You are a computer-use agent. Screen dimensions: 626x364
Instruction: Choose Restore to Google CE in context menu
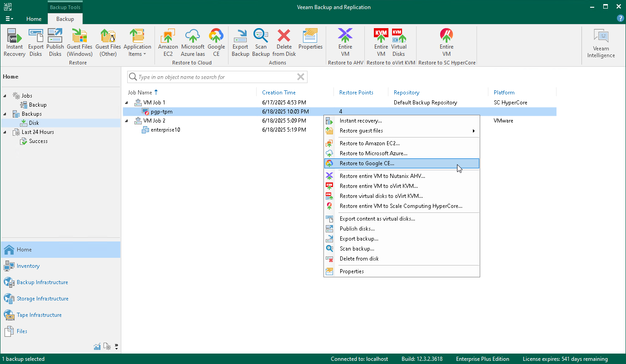366,163
